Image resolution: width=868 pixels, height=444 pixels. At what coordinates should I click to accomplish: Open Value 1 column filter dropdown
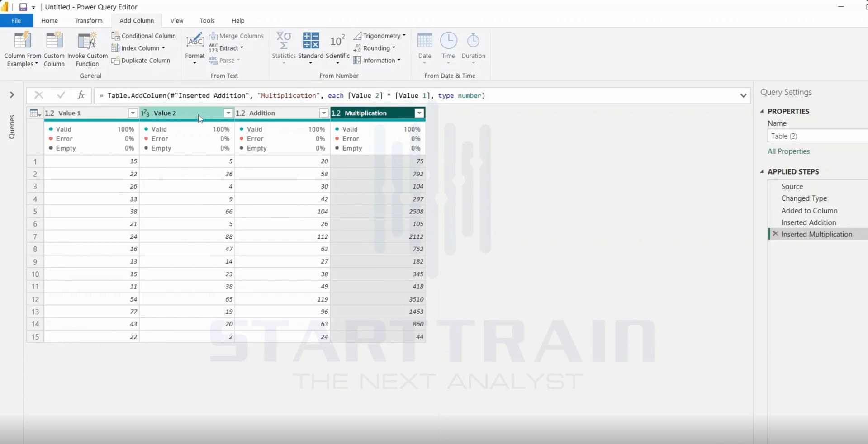click(x=133, y=113)
